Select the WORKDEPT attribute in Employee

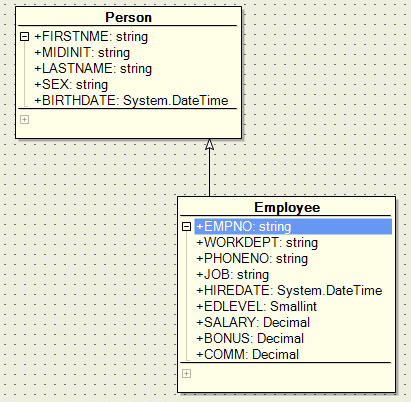257,242
